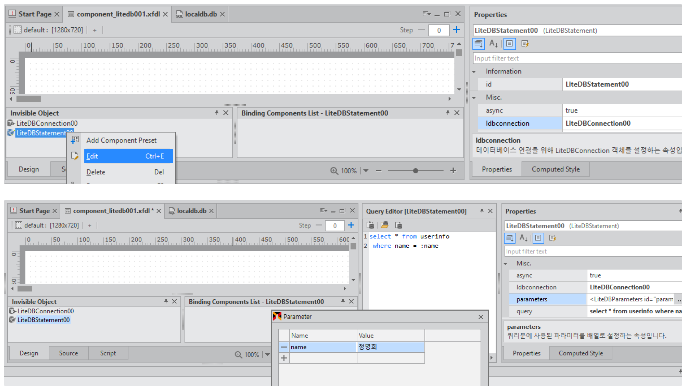Click third Properties toolbar icon in upper screenshot
Viewport: 686px width, 390px height.
point(509,44)
